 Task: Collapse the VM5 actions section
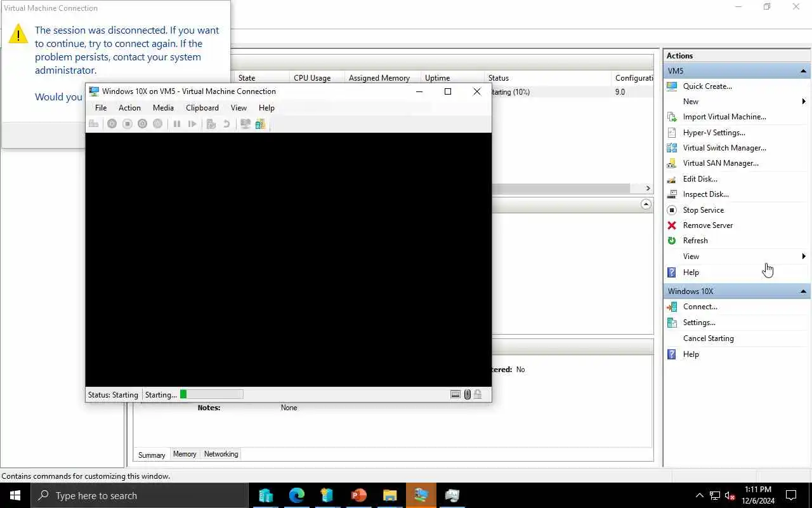803,70
